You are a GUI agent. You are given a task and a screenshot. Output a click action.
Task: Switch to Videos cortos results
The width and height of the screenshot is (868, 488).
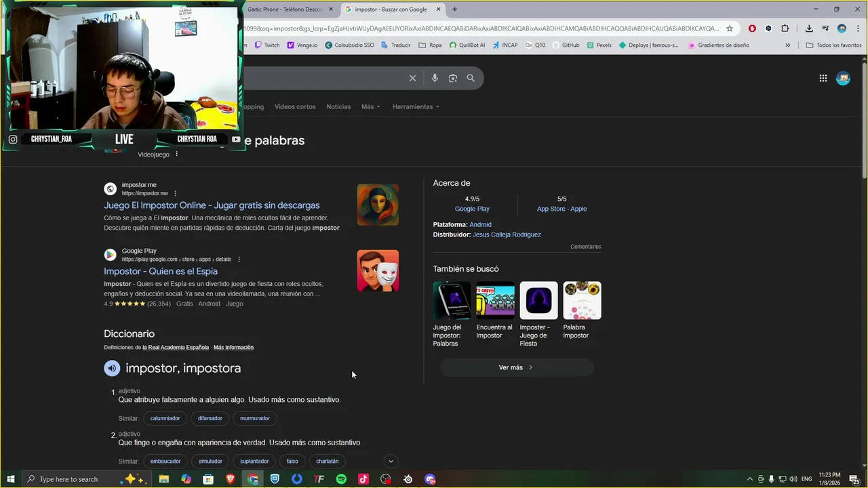(x=295, y=107)
